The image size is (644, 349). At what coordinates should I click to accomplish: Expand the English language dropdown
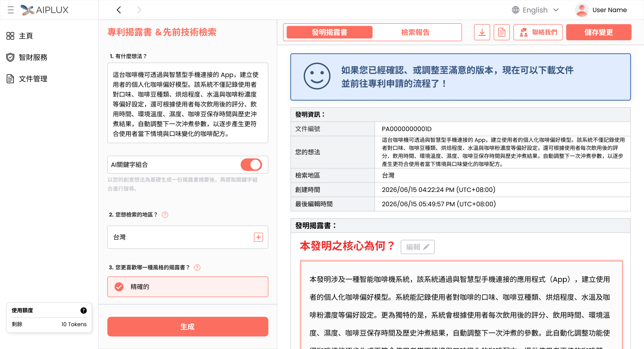536,10
